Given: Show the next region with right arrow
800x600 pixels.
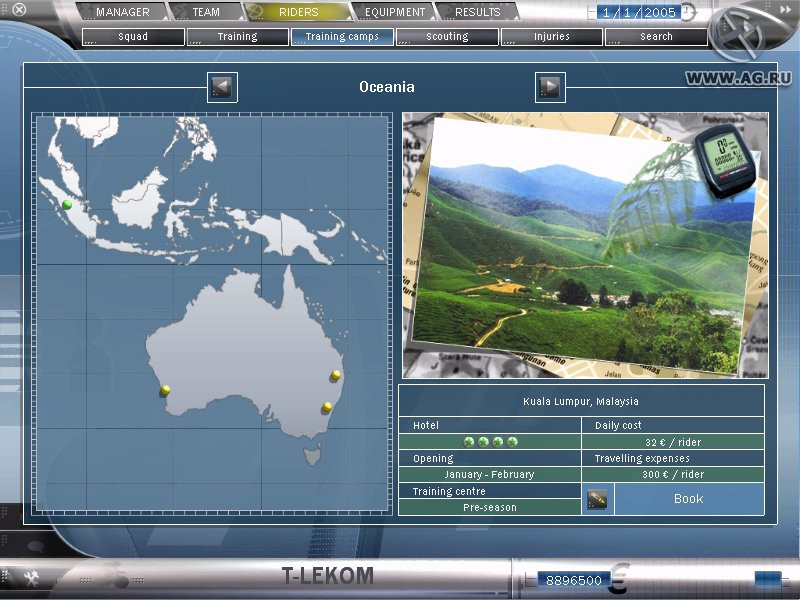Looking at the screenshot, I should click(x=550, y=87).
